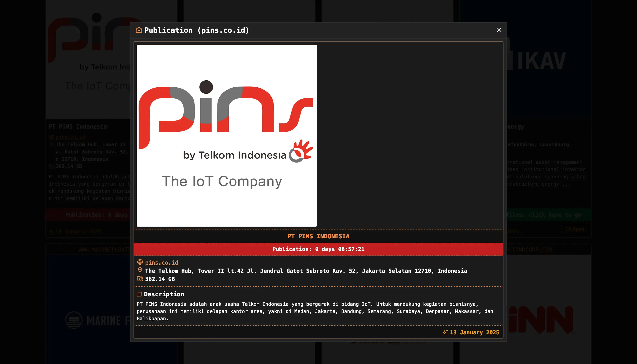The height and width of the screenshot is (364, 637).
Task: Click the location pin icon beside address
Action: click(140, 270)
